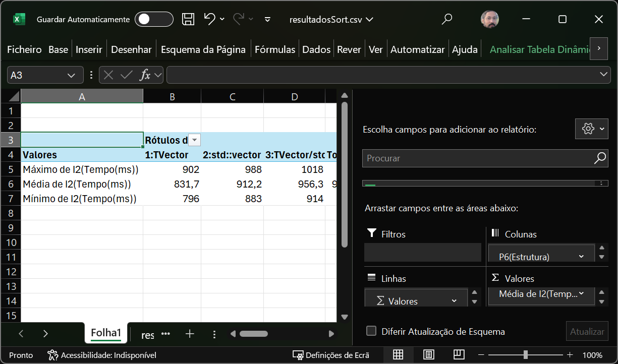The image size is (618, 364).
Task: Click the Cancel X icon in formula bar
Action: pyautogui.click(x=108, y=75)
